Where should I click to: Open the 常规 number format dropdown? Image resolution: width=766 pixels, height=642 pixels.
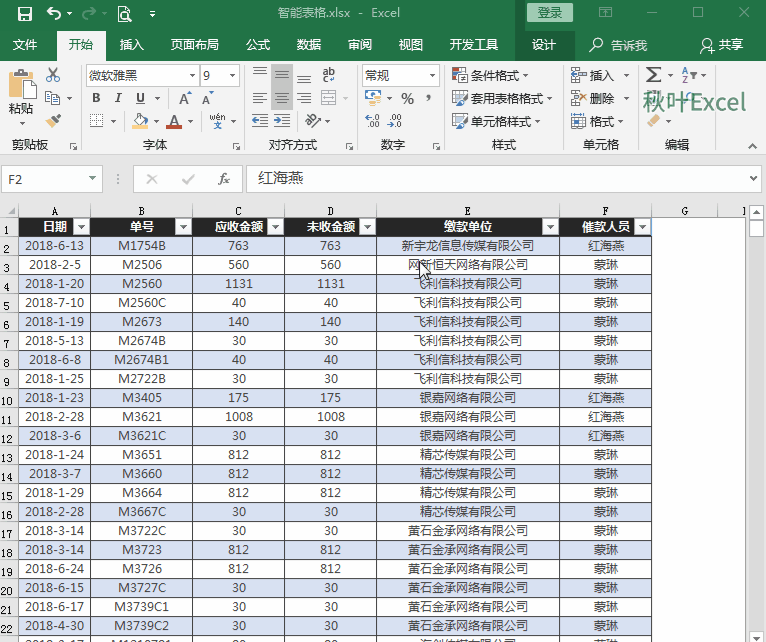(x=432, y=75)
